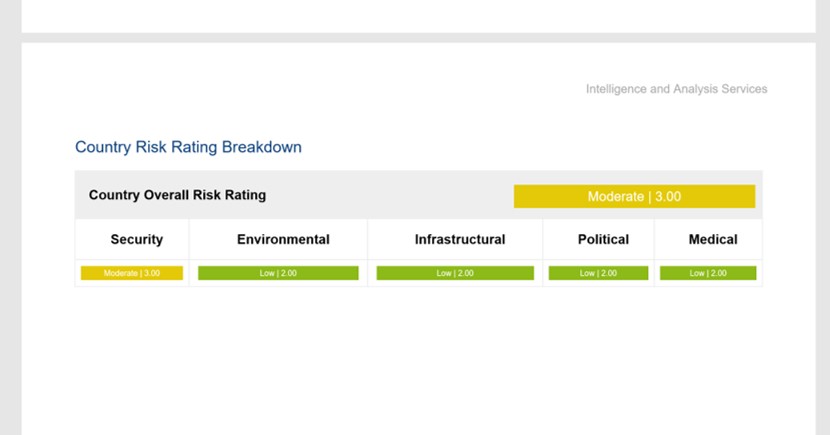Click the Environmental Low | 2.00 green bar
830x435 pixels.
point(278,273)
